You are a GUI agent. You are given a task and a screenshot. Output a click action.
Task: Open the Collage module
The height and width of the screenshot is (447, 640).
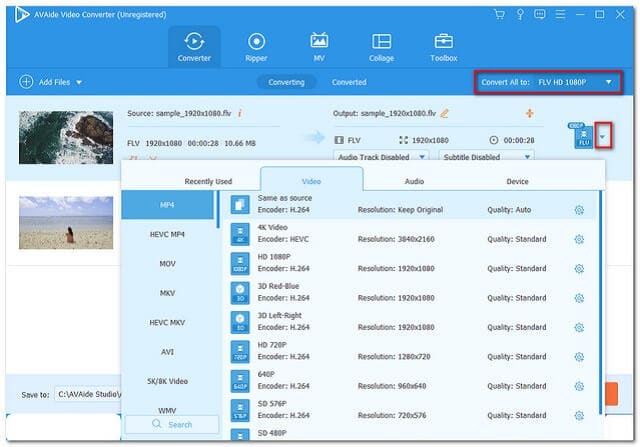[x=381, y=47]
